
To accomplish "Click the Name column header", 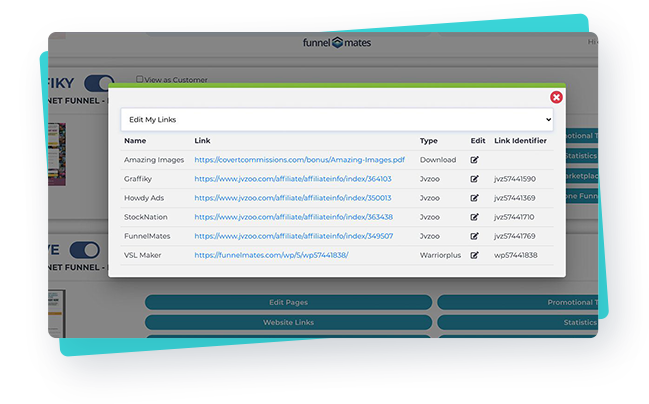I will coord(135,141).
